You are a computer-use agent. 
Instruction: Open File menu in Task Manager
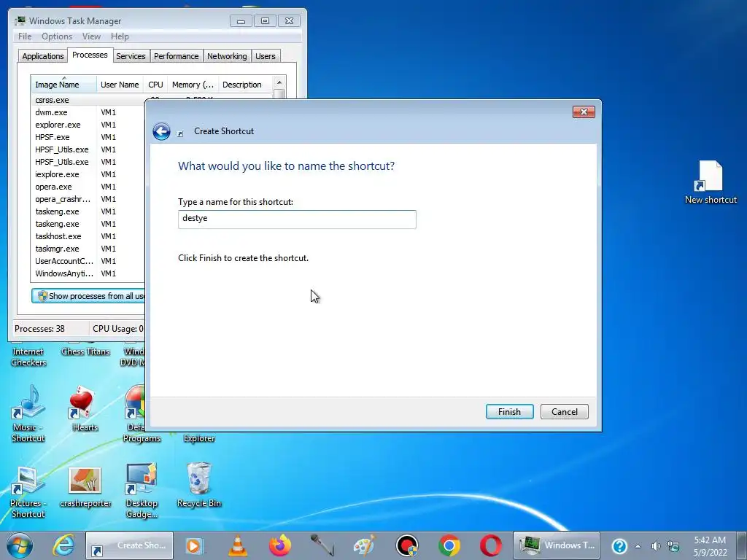(25, 36)
